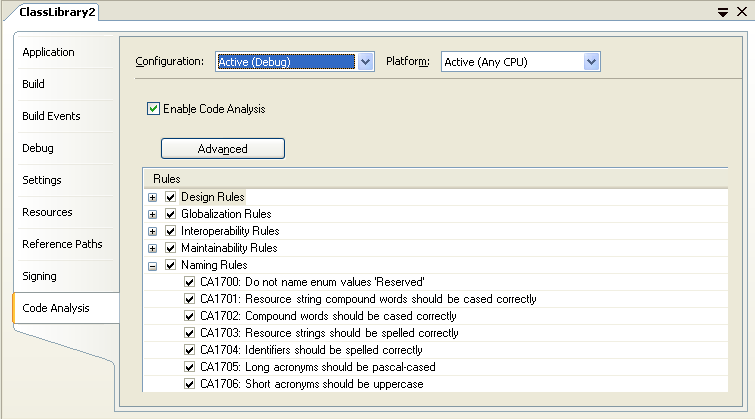The height and width of the screenshot is (419, 755).
Task: Collapse the Naming Rules tree node
Action: pos(153,265)
